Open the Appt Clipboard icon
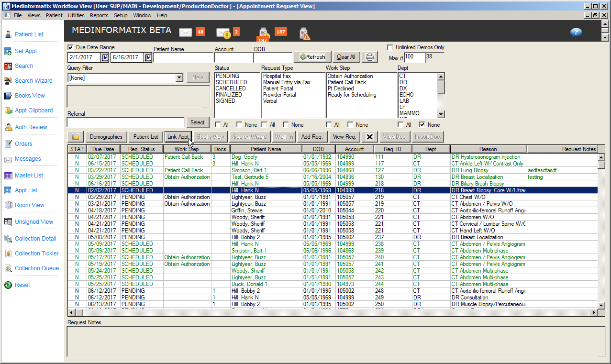611x364 pixels. click(x=8, y=110)
